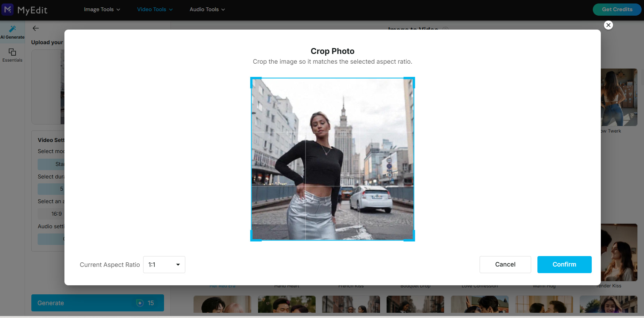Select the top-left crop corner handle
This screenshot has height=318, width=644.
[256, 82]
